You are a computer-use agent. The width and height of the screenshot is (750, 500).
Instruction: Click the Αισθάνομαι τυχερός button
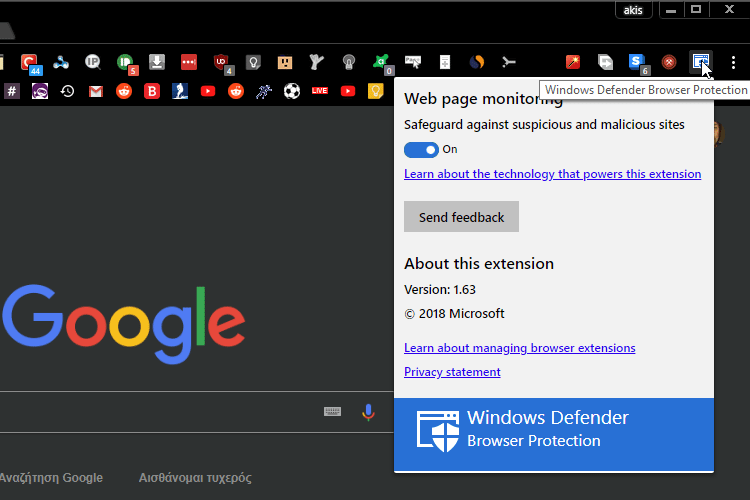coord(195,478)
